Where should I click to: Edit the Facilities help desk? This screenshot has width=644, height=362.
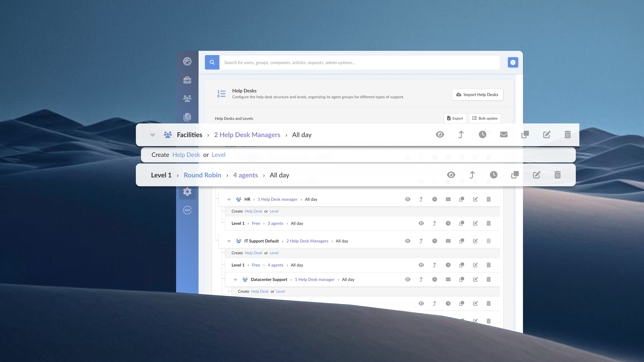(x=546, y=134)
